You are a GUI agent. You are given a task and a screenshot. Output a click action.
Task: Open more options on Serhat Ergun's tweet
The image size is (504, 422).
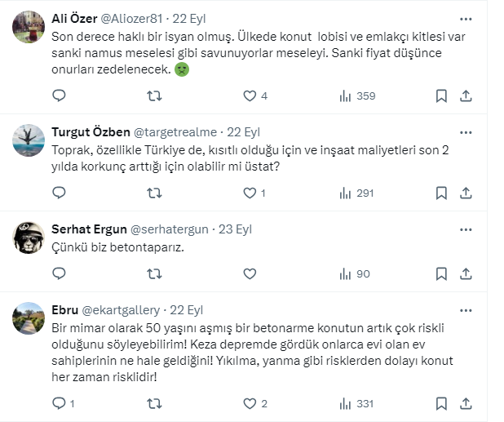(x=465, y=229)
